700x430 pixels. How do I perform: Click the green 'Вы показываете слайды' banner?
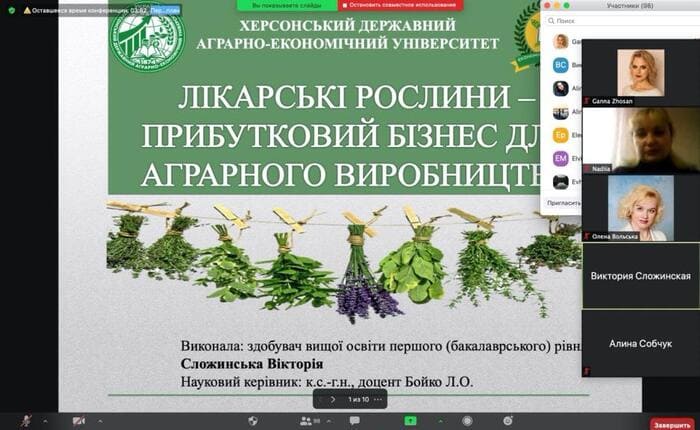pyautogui.click(x=287, y=5)
